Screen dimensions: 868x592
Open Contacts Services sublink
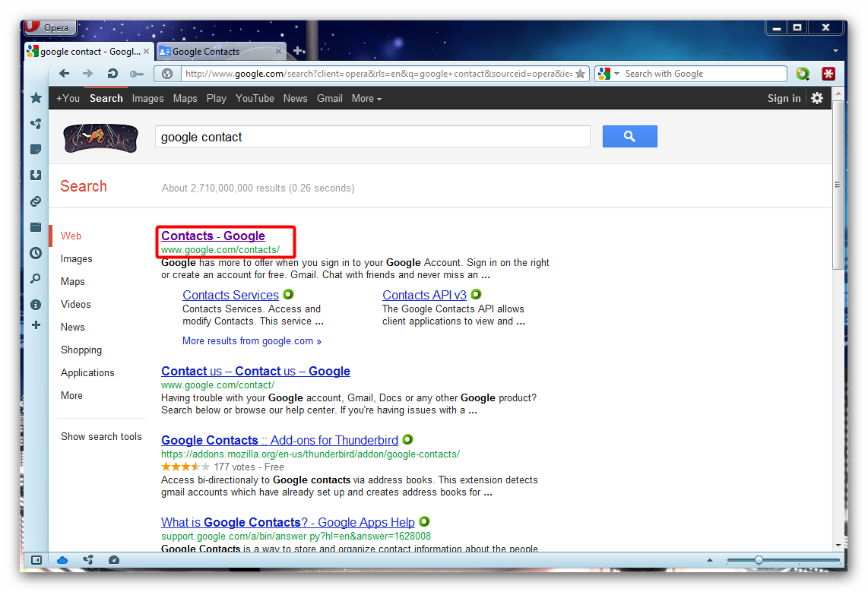pyautogui.click(x=231, y=295)
